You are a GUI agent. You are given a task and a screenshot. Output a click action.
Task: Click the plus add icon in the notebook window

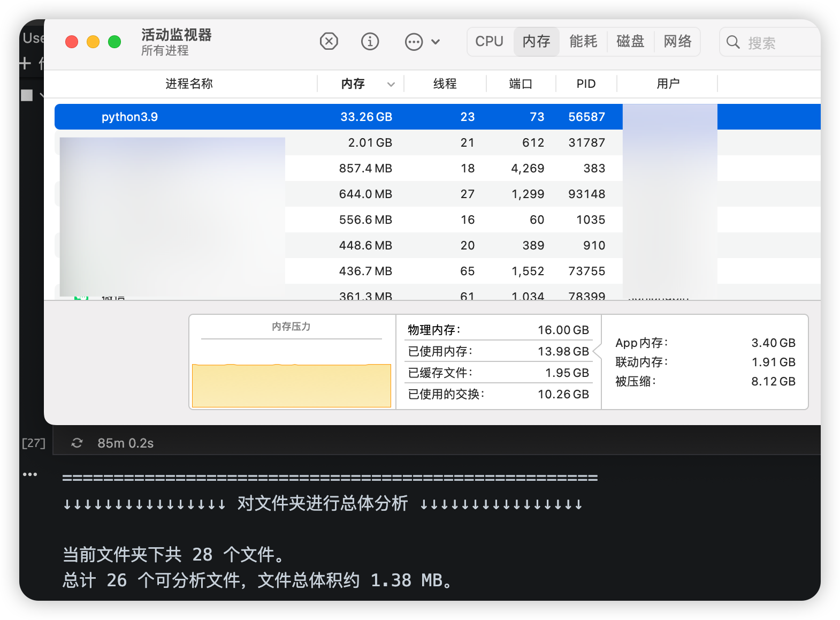tap(25, 64)
